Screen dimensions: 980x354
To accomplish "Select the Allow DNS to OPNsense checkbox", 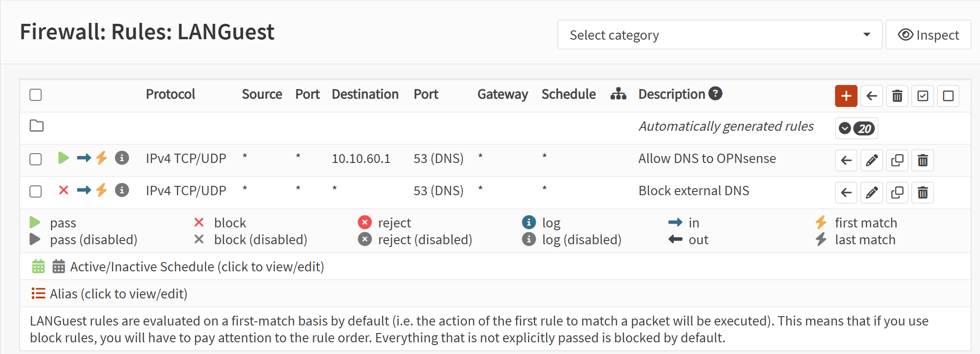I will 36,159.
